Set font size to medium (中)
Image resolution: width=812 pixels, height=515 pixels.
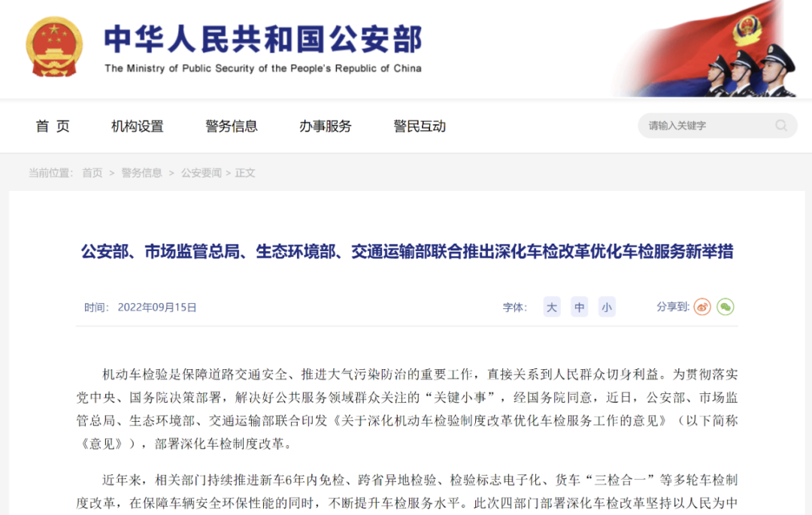point(580,307)
